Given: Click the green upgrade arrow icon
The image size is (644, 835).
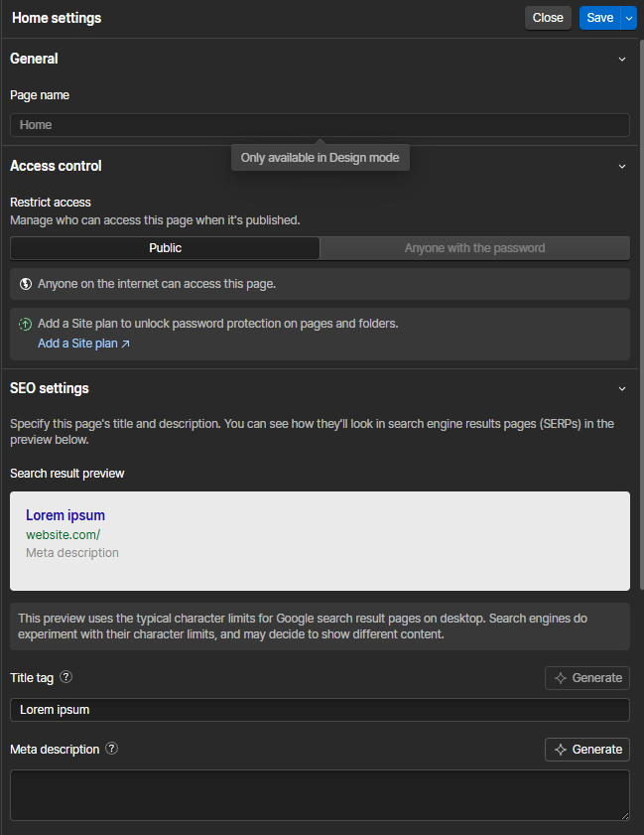Looking at the screenshot, I should [26, 324].
